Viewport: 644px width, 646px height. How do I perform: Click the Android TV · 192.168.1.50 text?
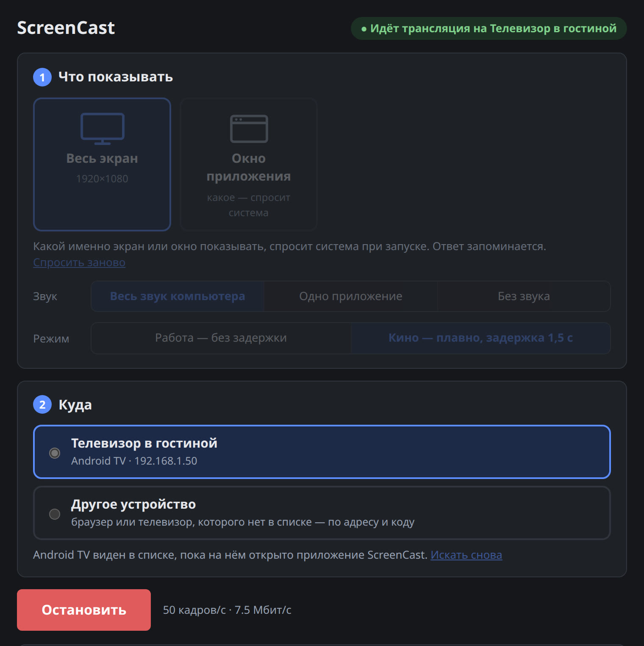(134, 461)
